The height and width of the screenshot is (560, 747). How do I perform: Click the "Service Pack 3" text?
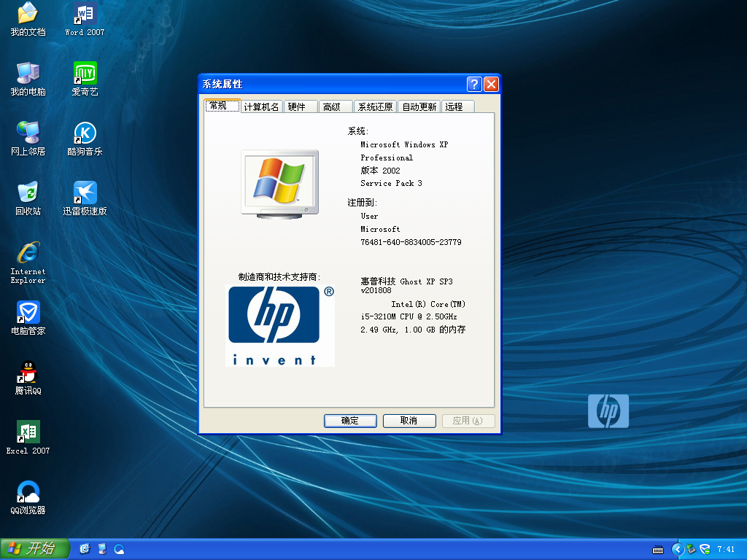(x=391, y=183)
